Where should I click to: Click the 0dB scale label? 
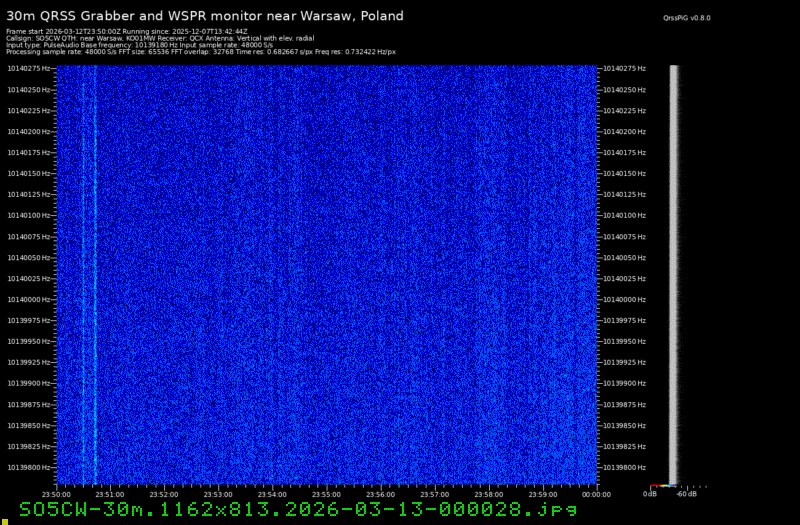point(650,493)
